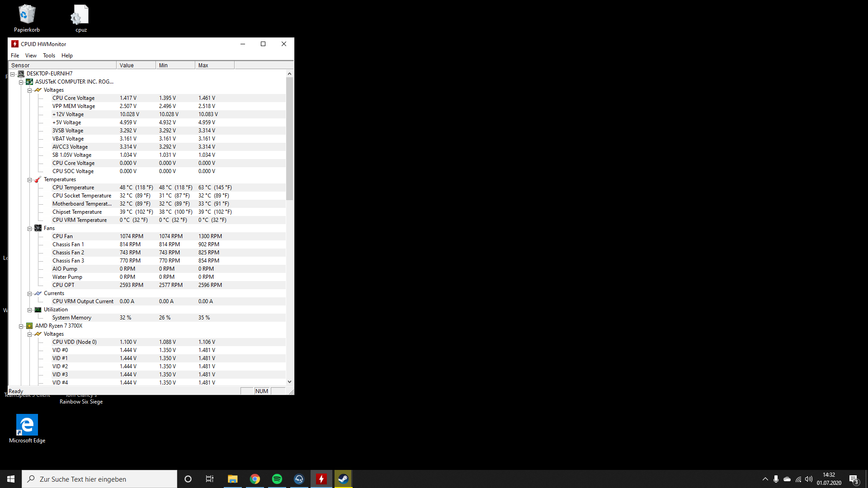Select the CPU Temperature row
This screenshot has height=488, width=868.
pyautogui.click(x=73, y=188)
